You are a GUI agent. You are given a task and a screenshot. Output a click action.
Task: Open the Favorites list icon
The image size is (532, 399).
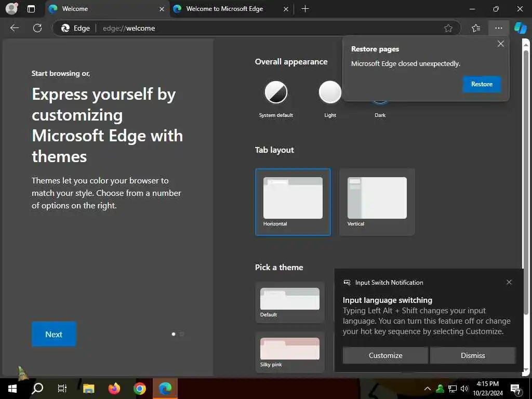coord(476,28)
